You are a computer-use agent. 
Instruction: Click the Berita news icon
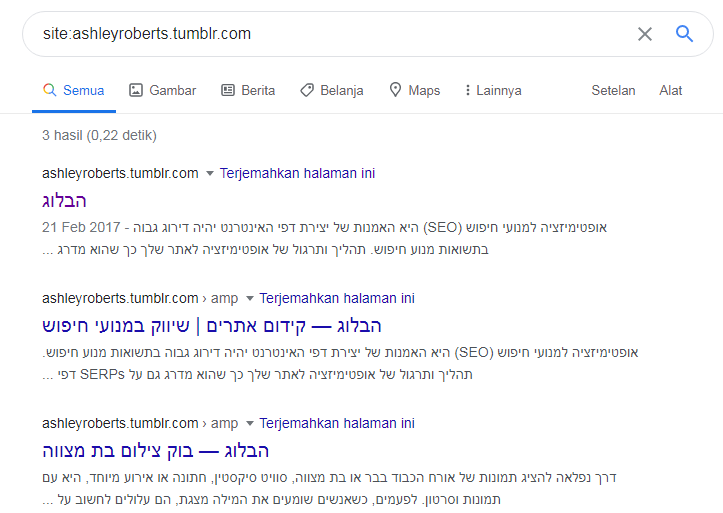[x=228, y=90]
